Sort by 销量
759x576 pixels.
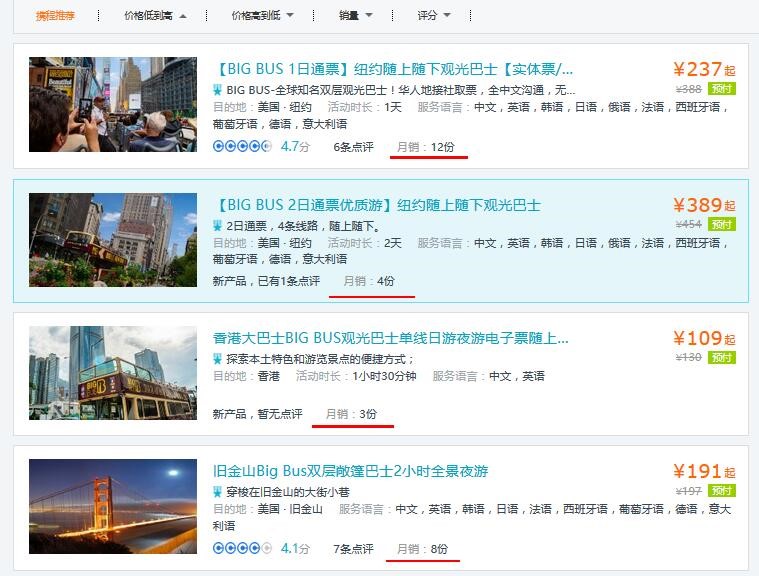355,15
